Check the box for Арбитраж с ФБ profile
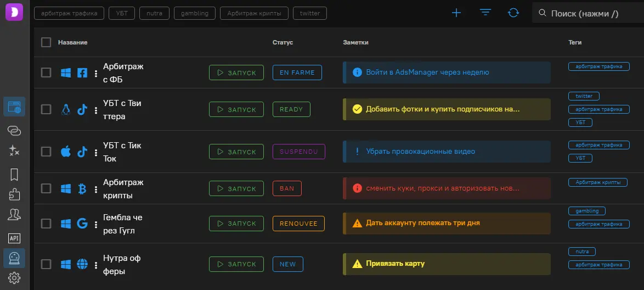The height and width of the screenshot is (290, 644). pos(46,72)
